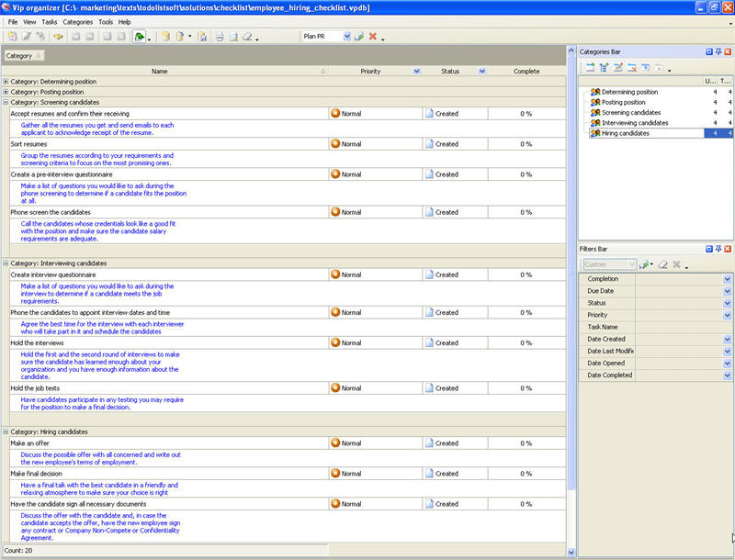
Task: Click the print icon in main toolbar
Action: coord(219,37)
